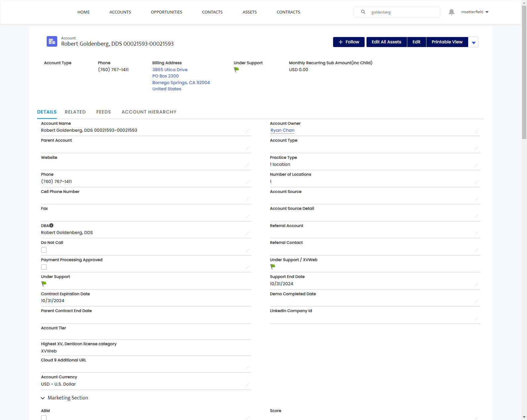
Task: Open the Opportunities menu item
Action: point(166,12)
